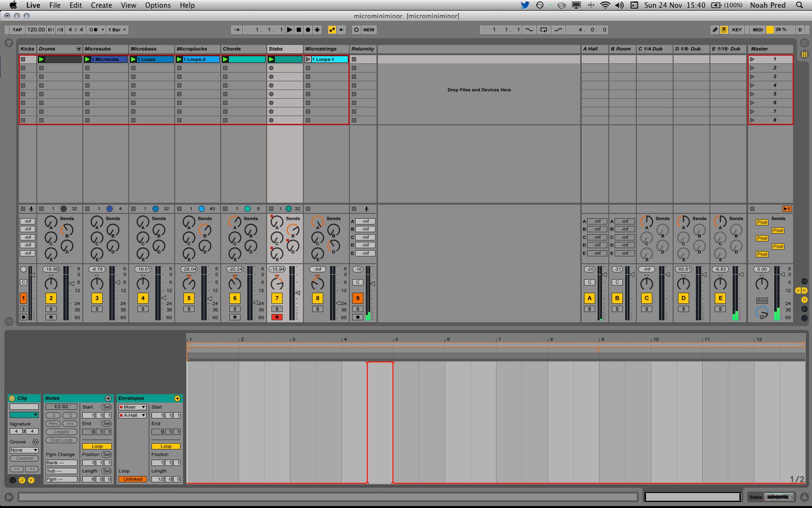This screenshot has width=812, height=508.
Task: Open the Help menu
Action: point(187,5)
